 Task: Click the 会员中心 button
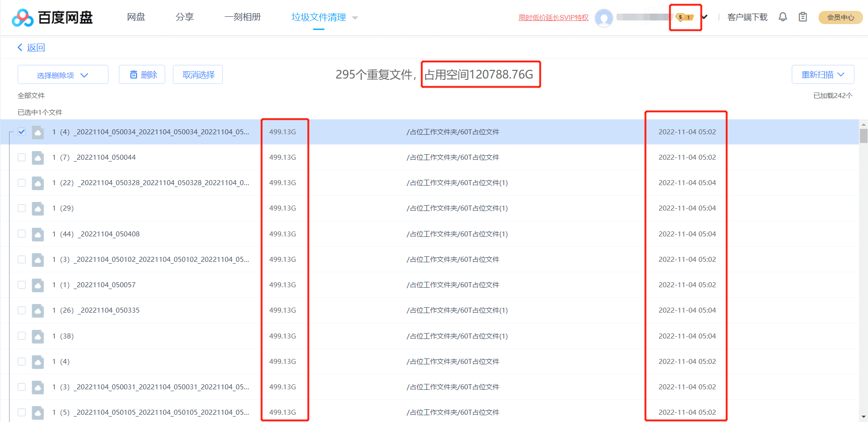coord(839,17)
